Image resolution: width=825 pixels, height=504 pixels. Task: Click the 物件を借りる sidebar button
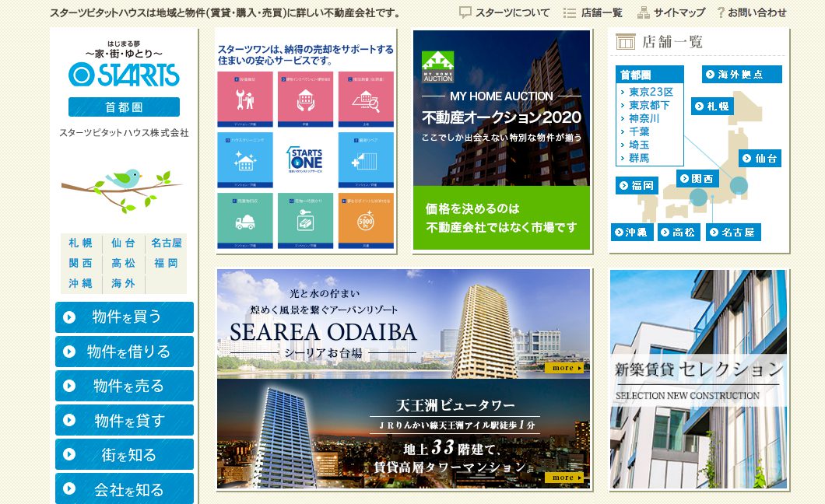click(125, 352)
